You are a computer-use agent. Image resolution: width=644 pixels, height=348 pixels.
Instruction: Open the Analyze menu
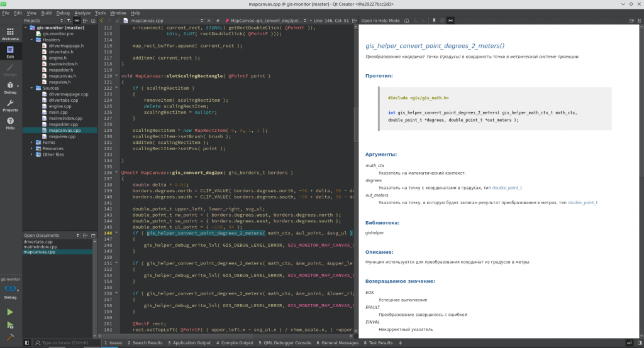coord(82,13)
